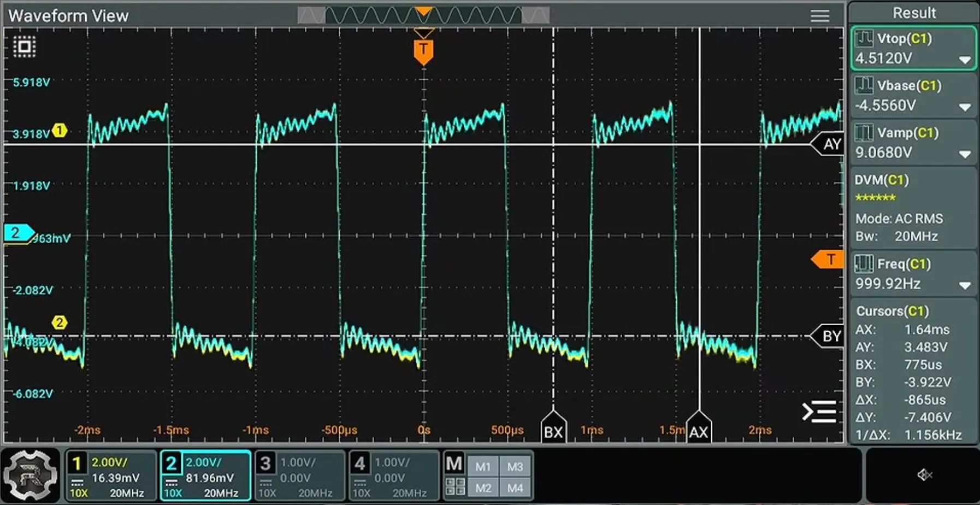Expand the Vbase(C1) dropdown arrow

point(965,107)
